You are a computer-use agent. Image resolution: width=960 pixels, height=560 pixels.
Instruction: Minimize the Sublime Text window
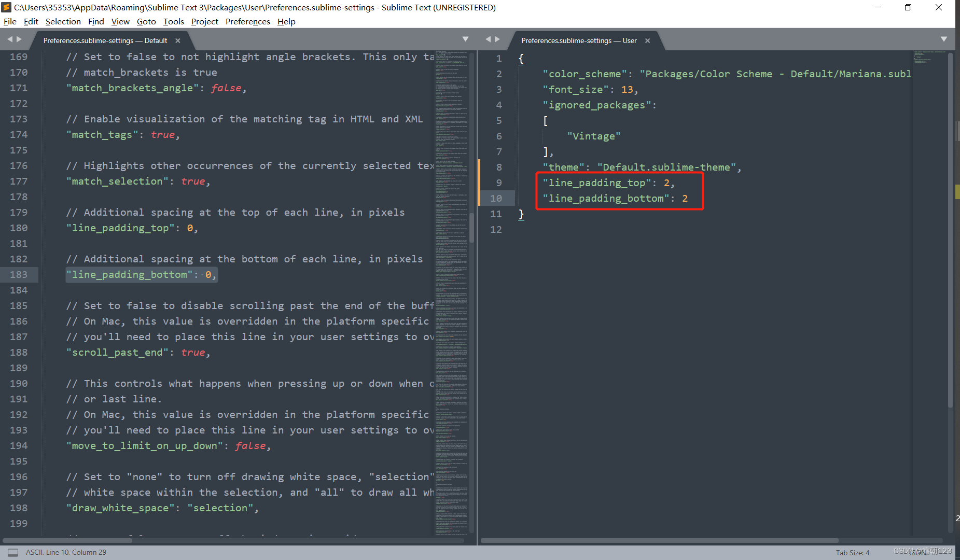click(x=878, y=7)
